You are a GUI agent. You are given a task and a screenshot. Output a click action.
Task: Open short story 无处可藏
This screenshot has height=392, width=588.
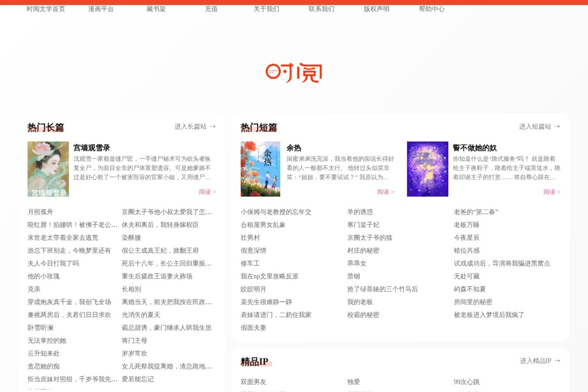pyautogui.click(x=466, y=276)
